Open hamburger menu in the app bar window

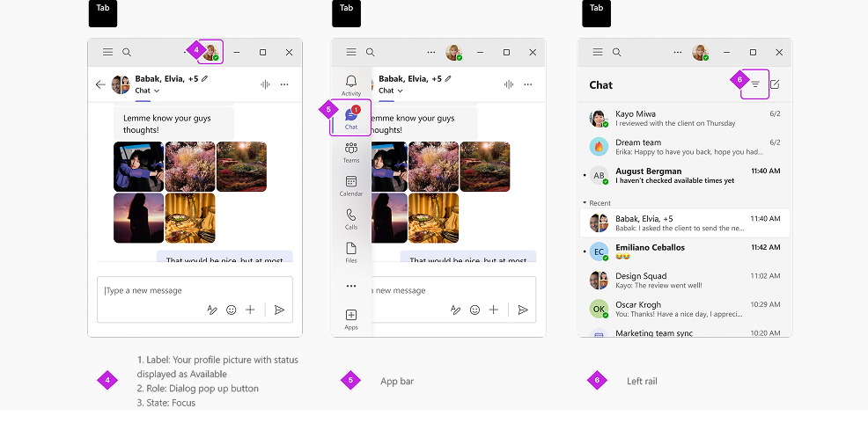[x=351, y=52]
